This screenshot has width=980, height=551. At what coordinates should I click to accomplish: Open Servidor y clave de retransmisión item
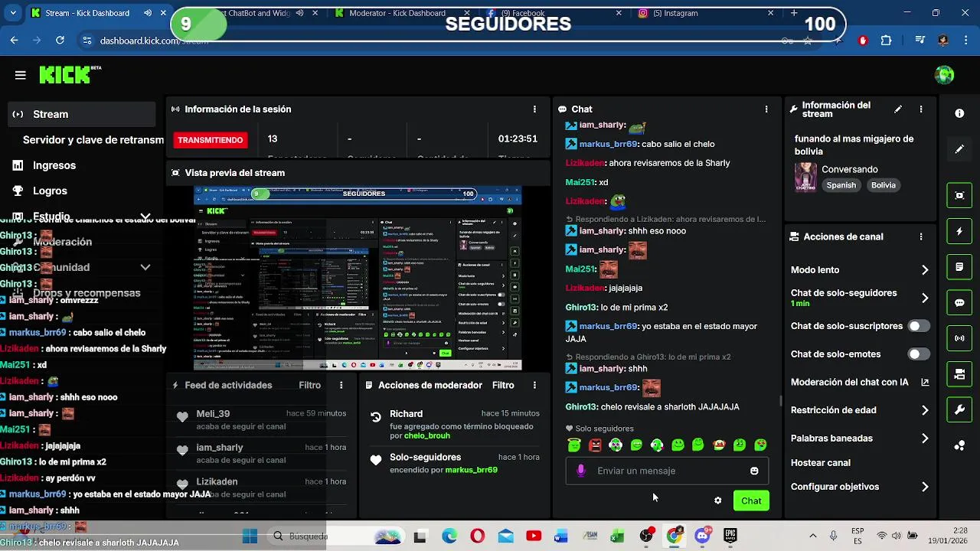coord(93,140)
